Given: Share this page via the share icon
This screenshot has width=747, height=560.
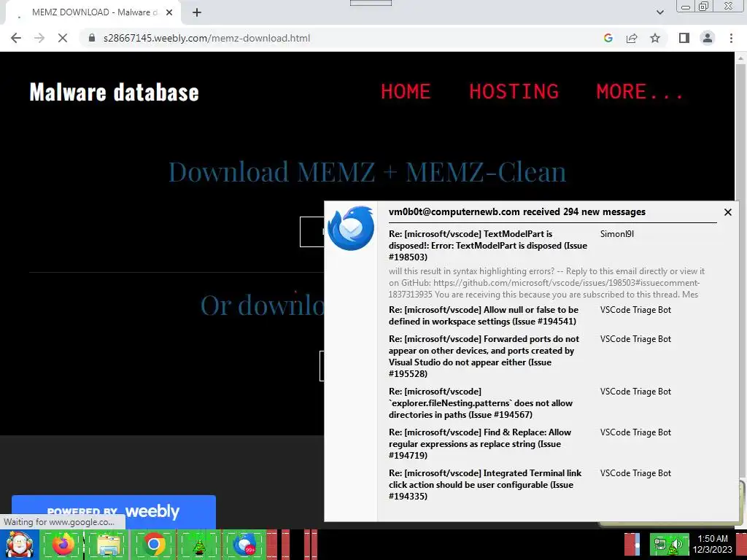Looking at the screenshot, I should 632,38.
